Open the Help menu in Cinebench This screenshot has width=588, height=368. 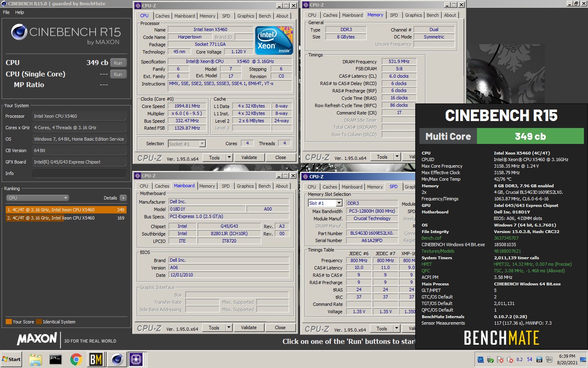click(x=20, y=12)
